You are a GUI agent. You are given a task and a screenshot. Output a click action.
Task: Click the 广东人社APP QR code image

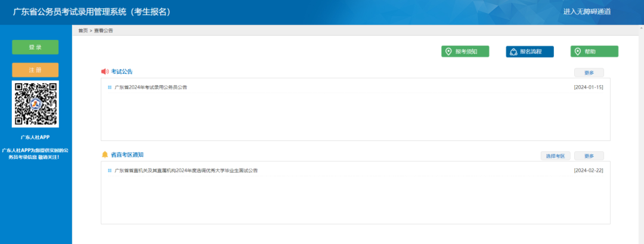pos(35,104)
